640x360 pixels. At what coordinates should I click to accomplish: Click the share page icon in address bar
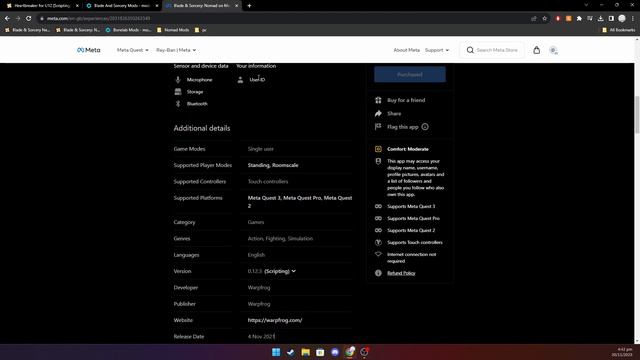(x=533, y=18)
